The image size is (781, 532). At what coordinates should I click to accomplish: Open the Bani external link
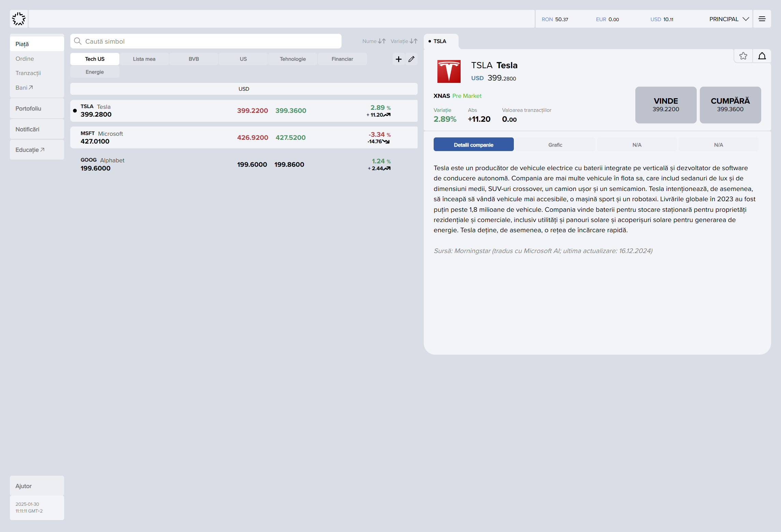click(37, 88)
